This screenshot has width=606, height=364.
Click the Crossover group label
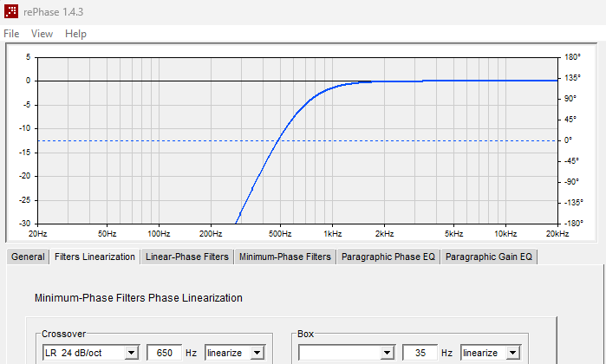click(64, 334)
